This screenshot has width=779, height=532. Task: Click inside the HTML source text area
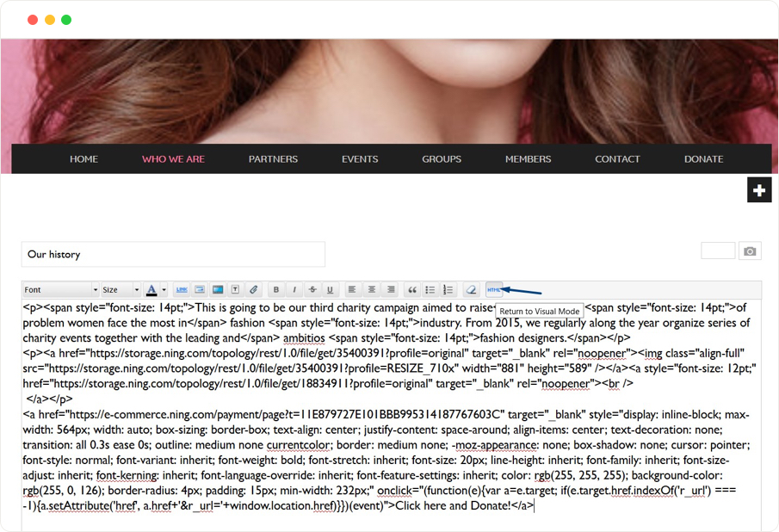point(391,415)
